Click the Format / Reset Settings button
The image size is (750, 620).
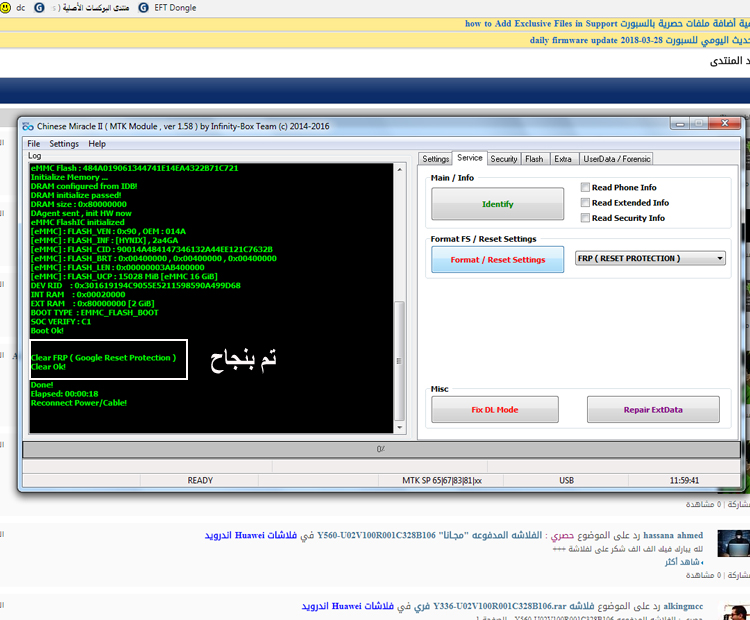tap(497, 259)
